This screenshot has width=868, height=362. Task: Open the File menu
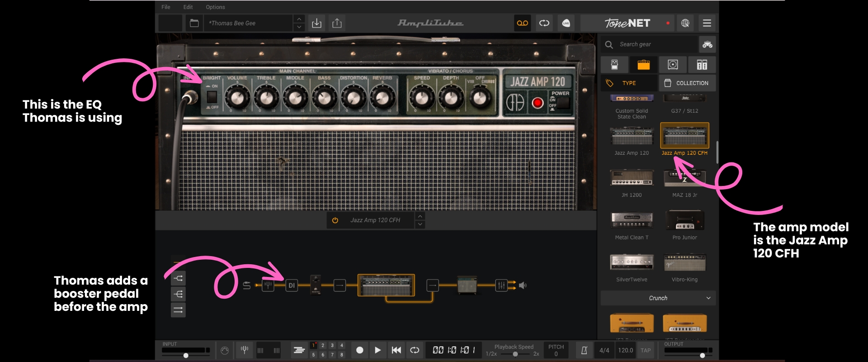pos(166,7)
